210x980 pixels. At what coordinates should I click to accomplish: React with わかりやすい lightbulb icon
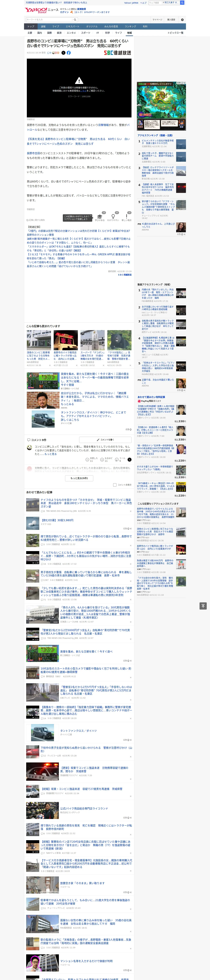point(113,216)
